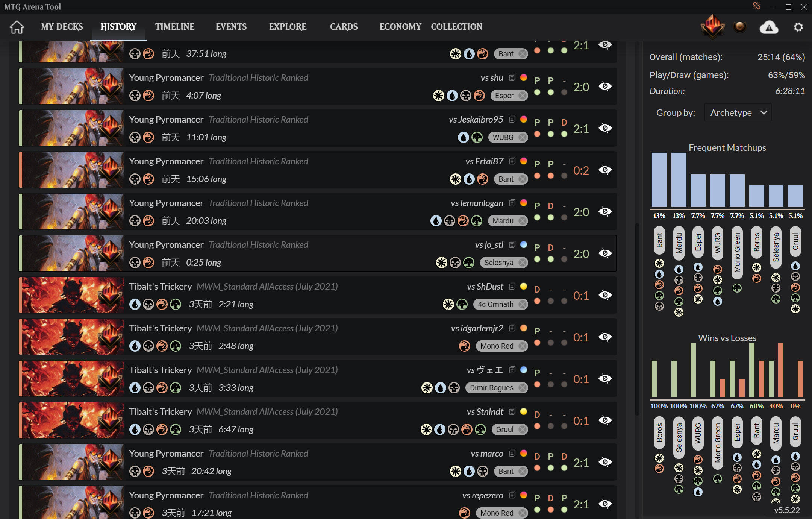Remove the Esper archetype tag
This screenshot has width=812, height=519.
522,96
